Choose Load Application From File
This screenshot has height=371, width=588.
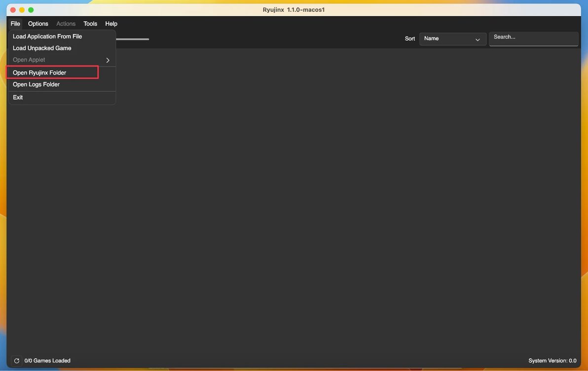click(x=62, y=36)
